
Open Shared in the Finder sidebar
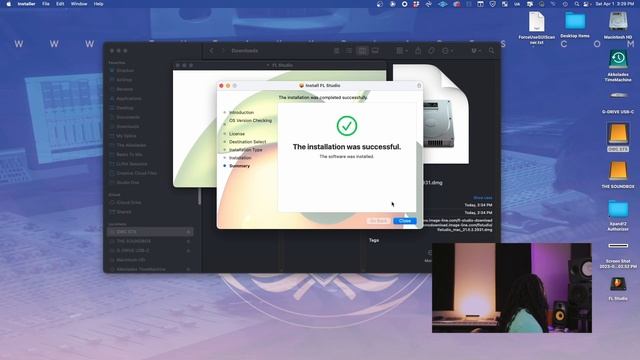(x=124, y=212)
